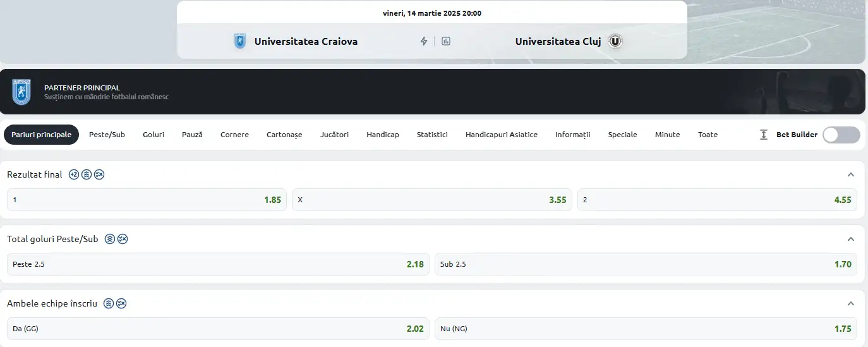Open the Informații tab

point(573,135)
